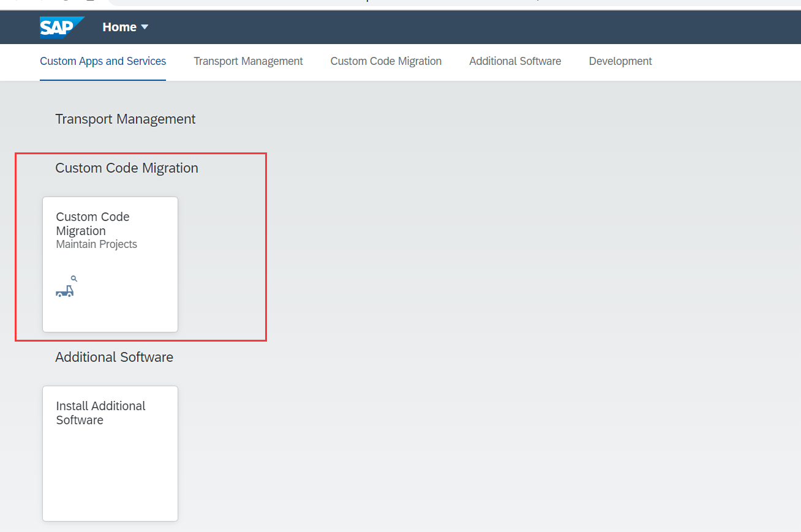Click the Home menu in the SAP shell bar
The width and height of the screenshot is (801, 532).
point(120,27)
